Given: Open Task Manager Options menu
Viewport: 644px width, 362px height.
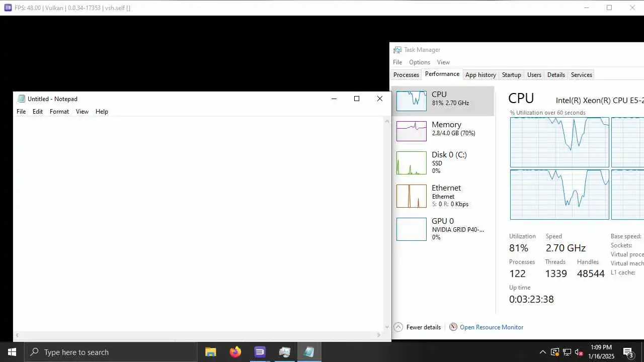Looking at the screenshot, I should (x=420, y=62).
